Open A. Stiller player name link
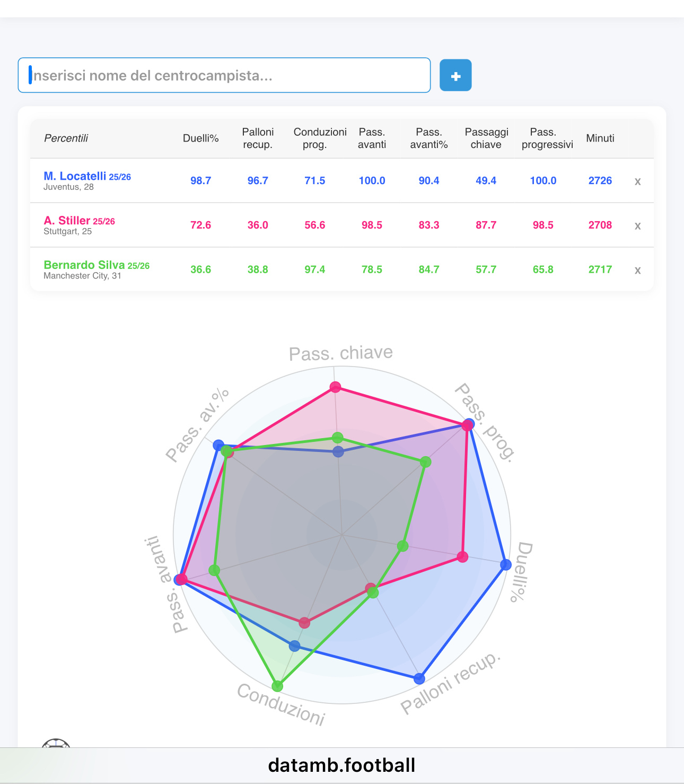This screenshot has height=784, width=684. pyautogui.click(x=67, y=221)
